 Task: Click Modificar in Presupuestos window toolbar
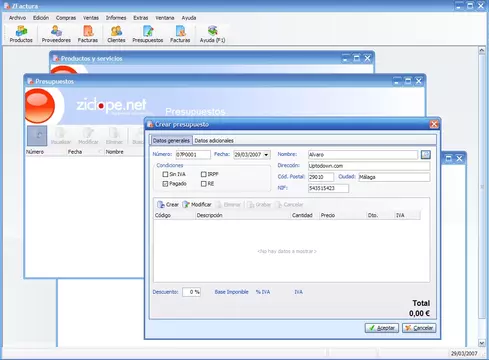pos(88,136)
